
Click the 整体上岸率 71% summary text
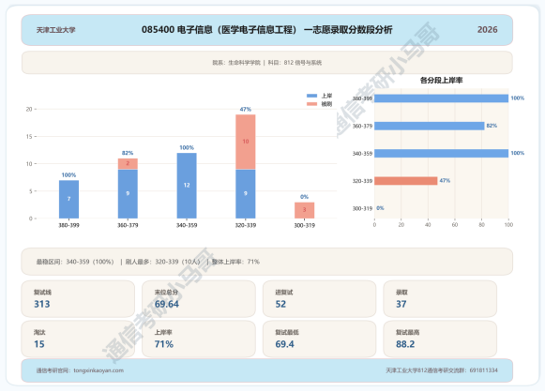click(x=235, y=262)
